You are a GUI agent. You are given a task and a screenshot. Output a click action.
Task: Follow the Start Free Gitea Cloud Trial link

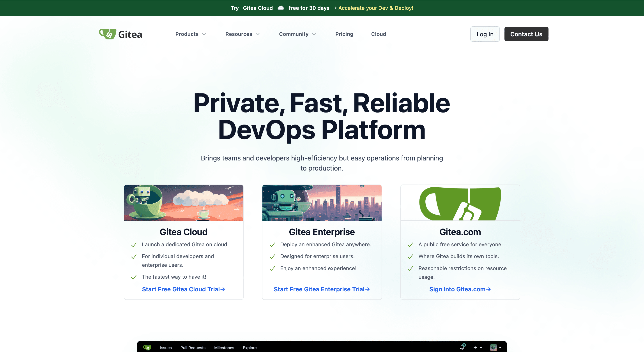pos(183,289)
